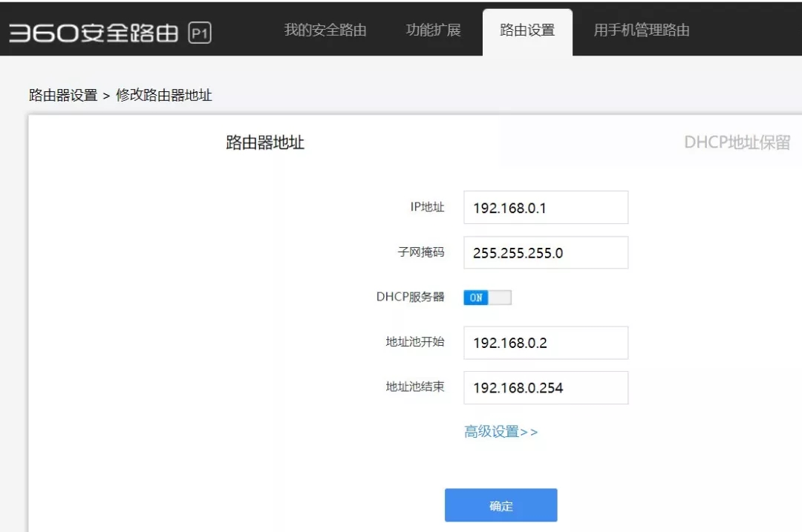Click inside the IP地址 input field

[546, 207]
